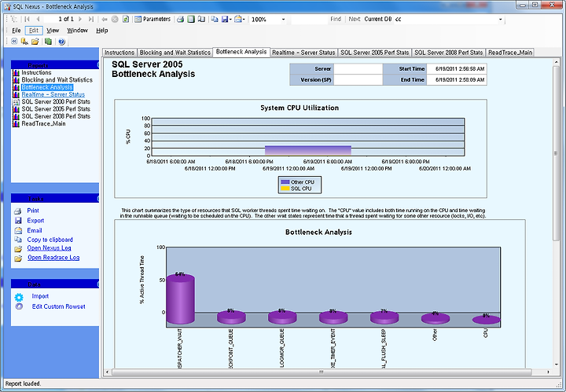Click back to parent report arrow
This screenshot has width=566, height=392.
click(x=105, y=19)
